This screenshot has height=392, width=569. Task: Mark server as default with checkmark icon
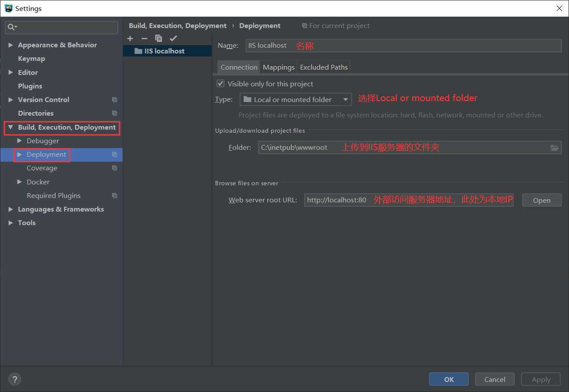(173, 39)
